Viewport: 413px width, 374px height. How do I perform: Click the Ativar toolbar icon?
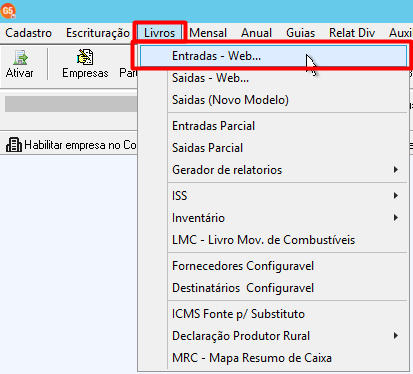pyautogui.click(x=20, y=64)
